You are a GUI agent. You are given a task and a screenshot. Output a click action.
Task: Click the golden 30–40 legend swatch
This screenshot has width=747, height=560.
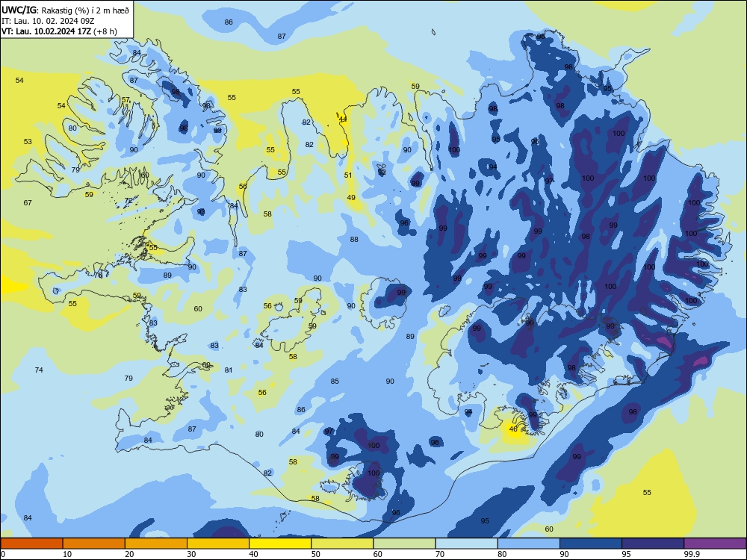click(218, 544)
